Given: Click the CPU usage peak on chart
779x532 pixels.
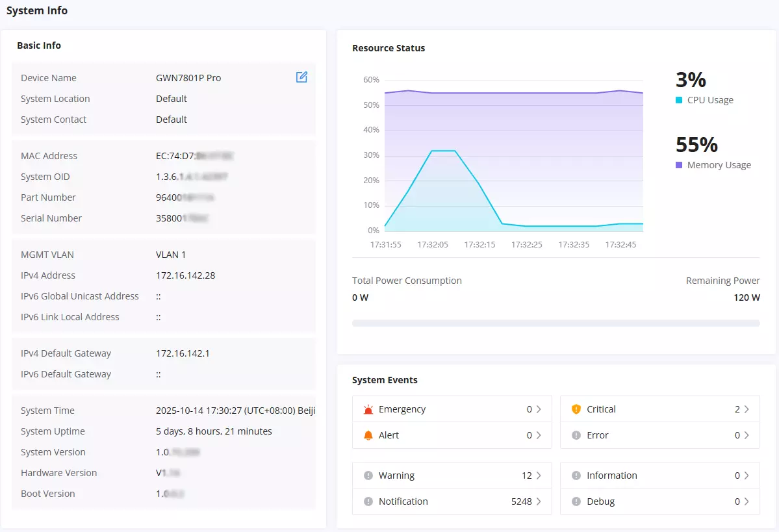Looking at the screenshot, I should pyautogui.click(x=444, y=151).
